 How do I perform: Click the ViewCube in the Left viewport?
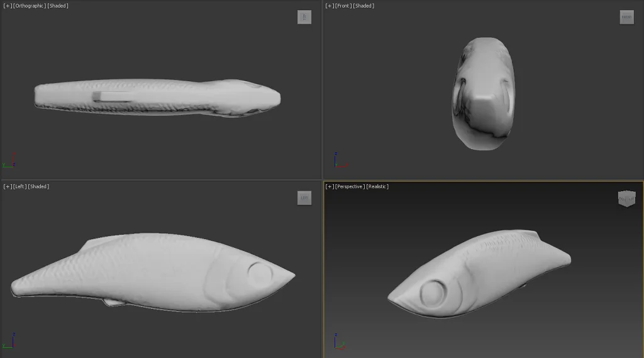(x=304, y=198)
